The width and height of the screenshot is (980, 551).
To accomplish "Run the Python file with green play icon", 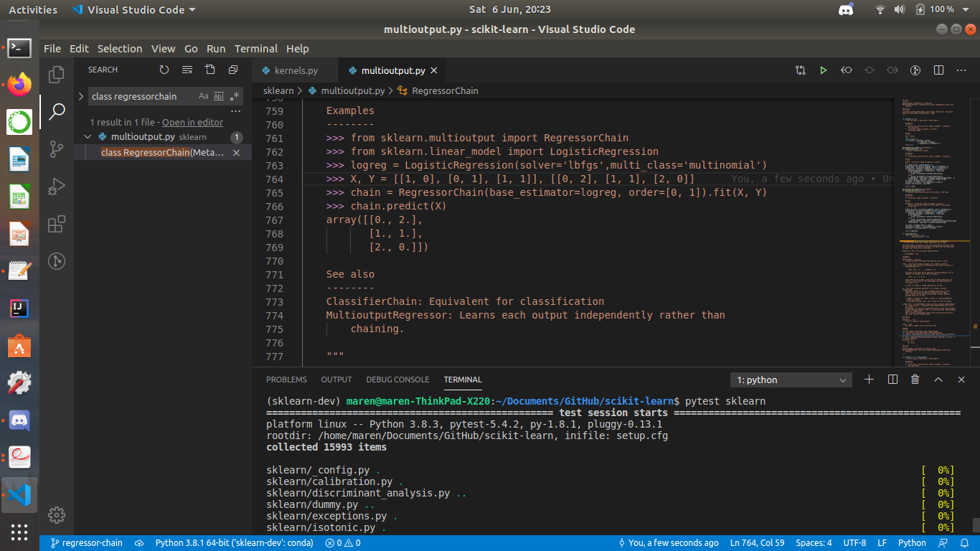I will [824, 70].
